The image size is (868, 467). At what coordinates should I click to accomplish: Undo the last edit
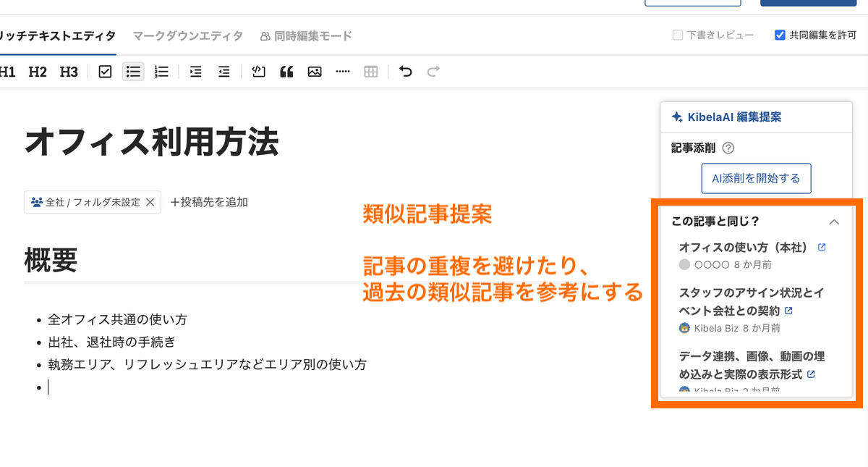(x=406, y=72)
